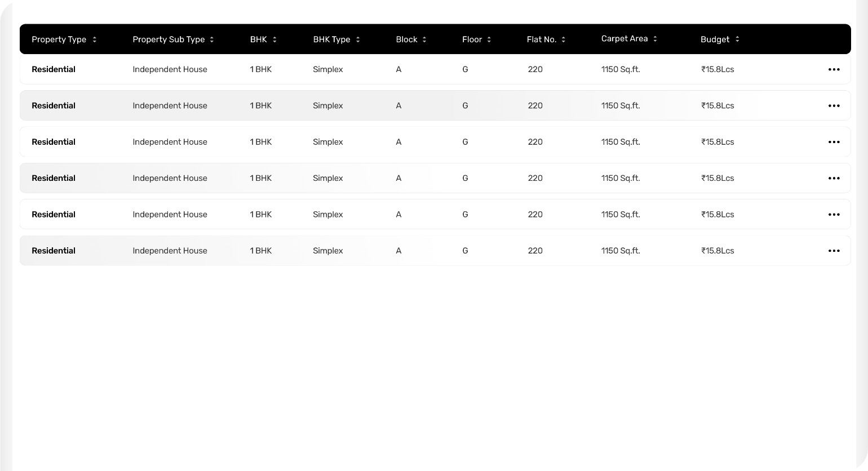Viewport: 868px width, 471px height.
Task: Open the last row's three-dot menu
Action: (834, 251)
